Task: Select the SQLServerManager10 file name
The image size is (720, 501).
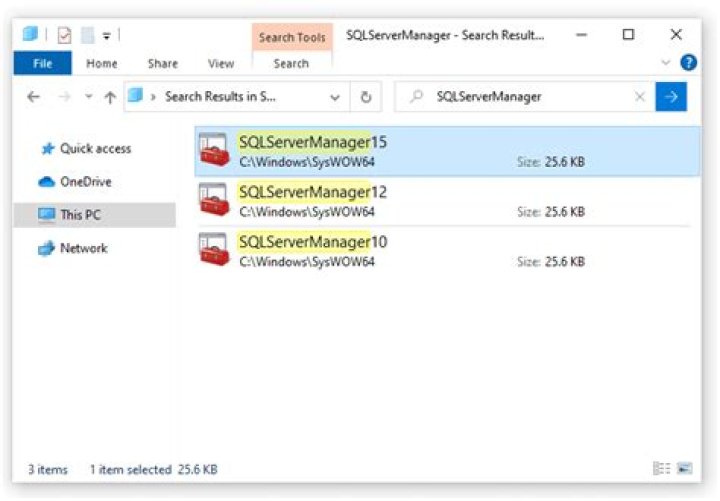Action: pos(313,242)
